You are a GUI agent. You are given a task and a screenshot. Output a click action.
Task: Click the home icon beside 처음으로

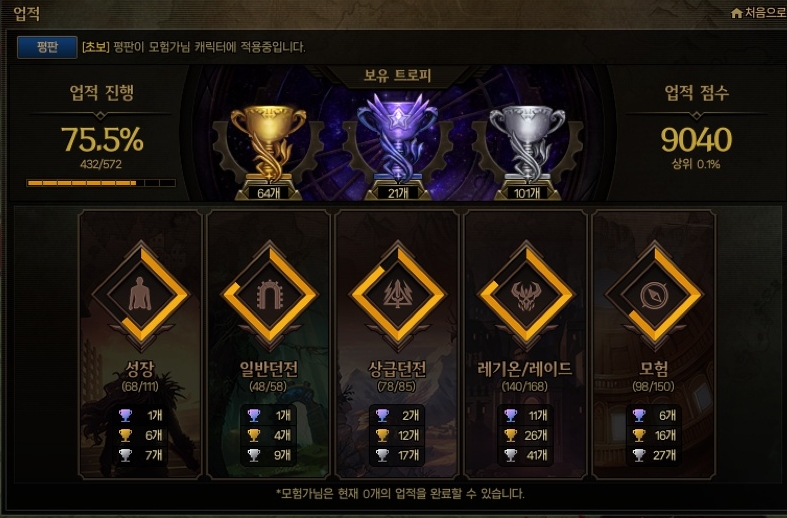pos(736,13)
